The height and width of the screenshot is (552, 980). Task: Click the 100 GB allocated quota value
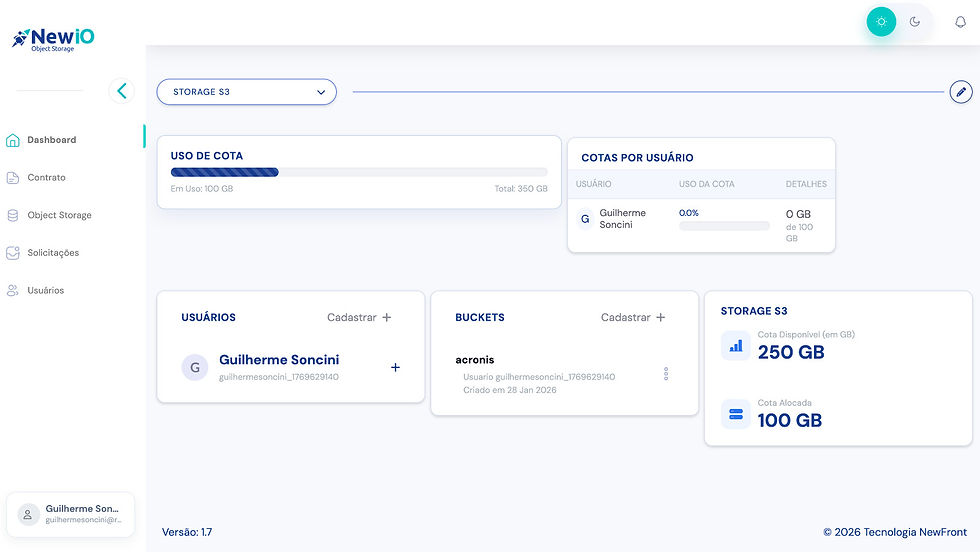[789, 421]
